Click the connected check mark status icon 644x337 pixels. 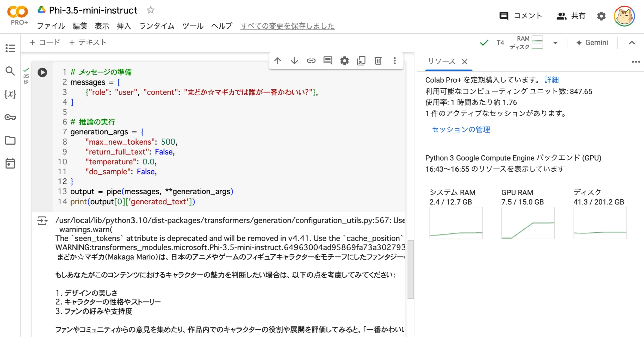(x=484, y=43)
